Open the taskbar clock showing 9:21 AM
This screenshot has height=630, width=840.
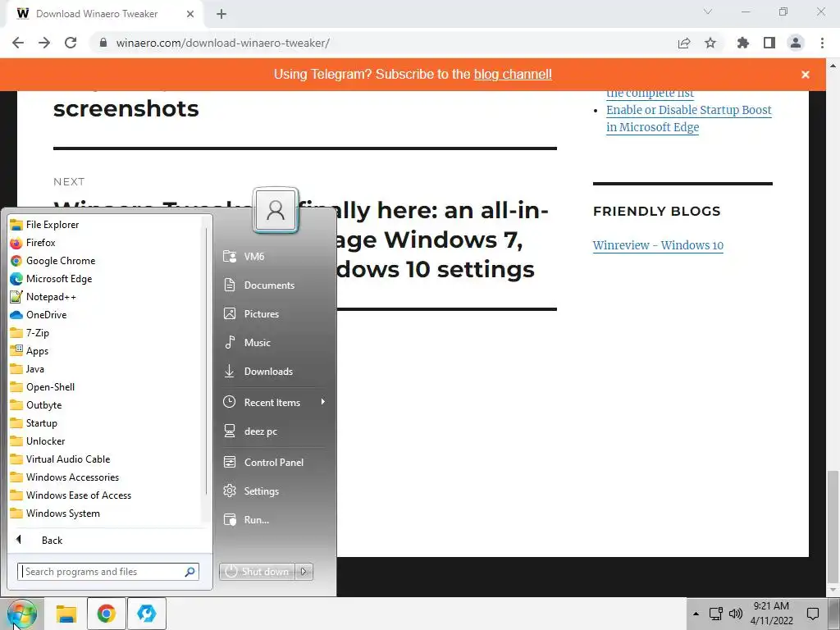pos(771,614)
